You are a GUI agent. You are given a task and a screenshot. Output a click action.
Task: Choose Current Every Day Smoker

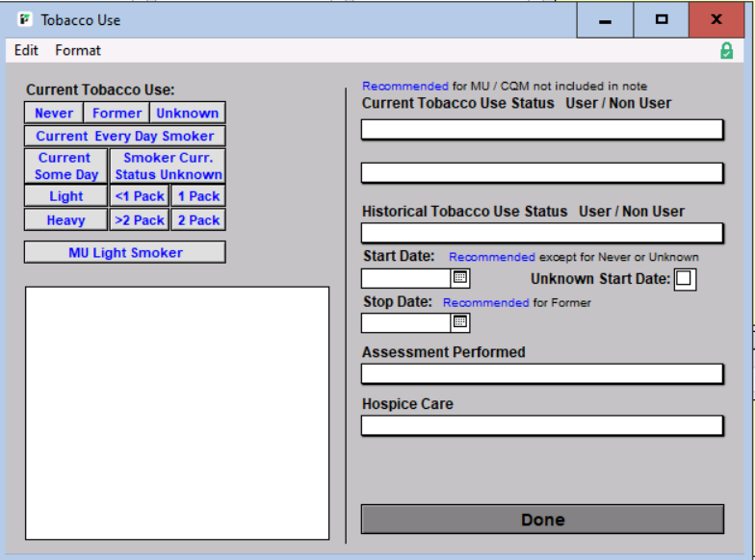125,136
